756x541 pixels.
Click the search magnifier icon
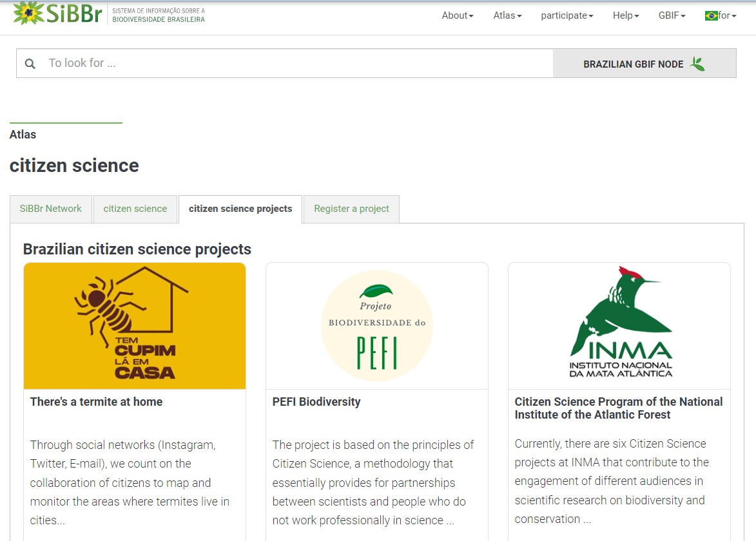[x=30, y=64]
